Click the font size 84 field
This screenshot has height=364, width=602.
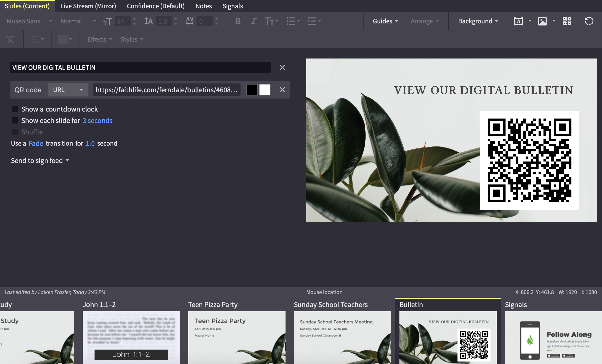(122, 21)
